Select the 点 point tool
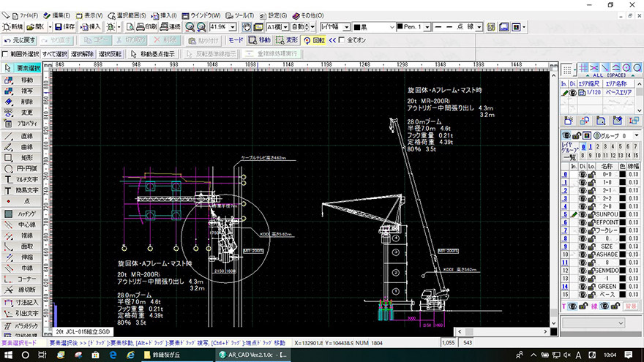The width and height of the screenshot is (644, 362). click(21, 201)
